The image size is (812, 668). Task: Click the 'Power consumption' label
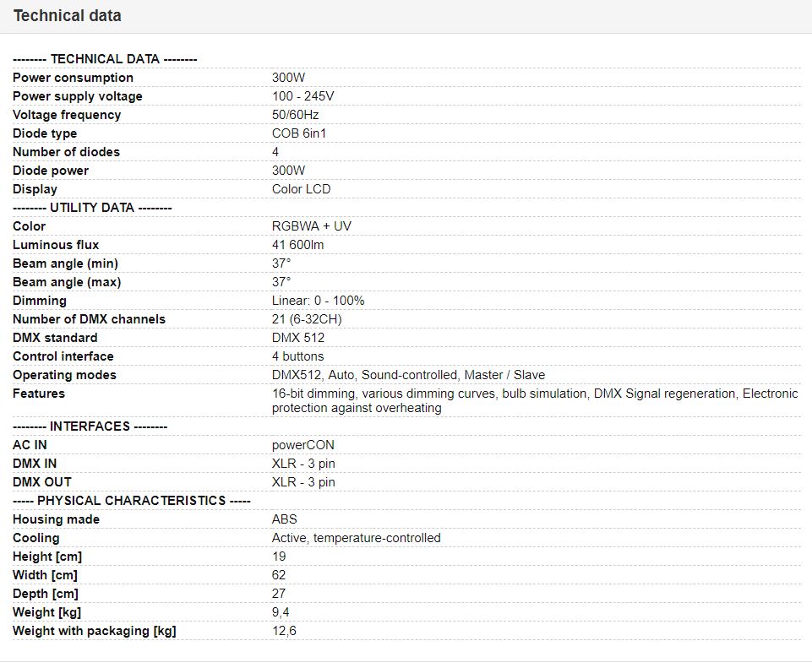(73, 78)
